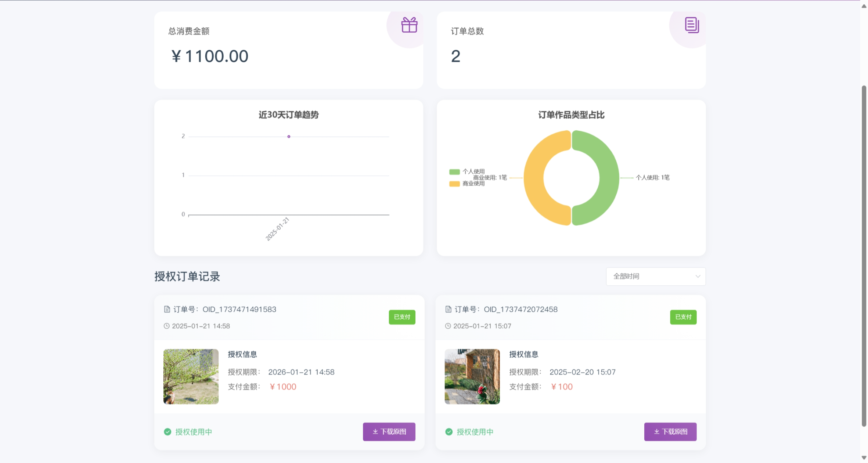Download original image for the ¥1000 order
868x463 pixels.
click(x=389, y=431)
